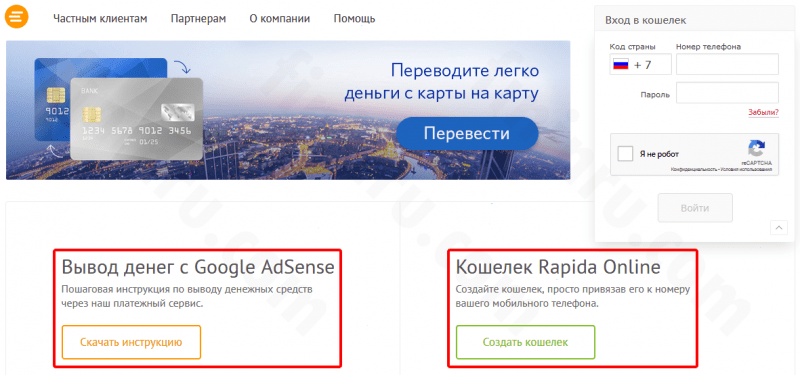Open the Помощь menu item

point(355,19)
